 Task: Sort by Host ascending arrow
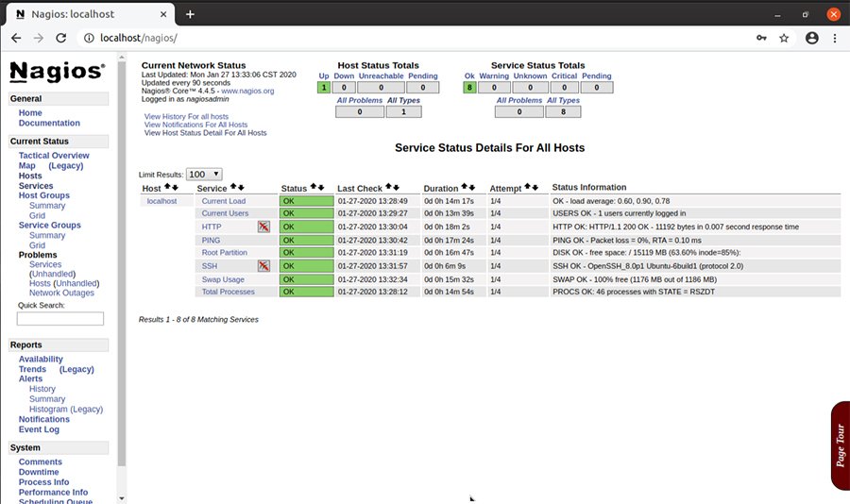coord(167,188)
